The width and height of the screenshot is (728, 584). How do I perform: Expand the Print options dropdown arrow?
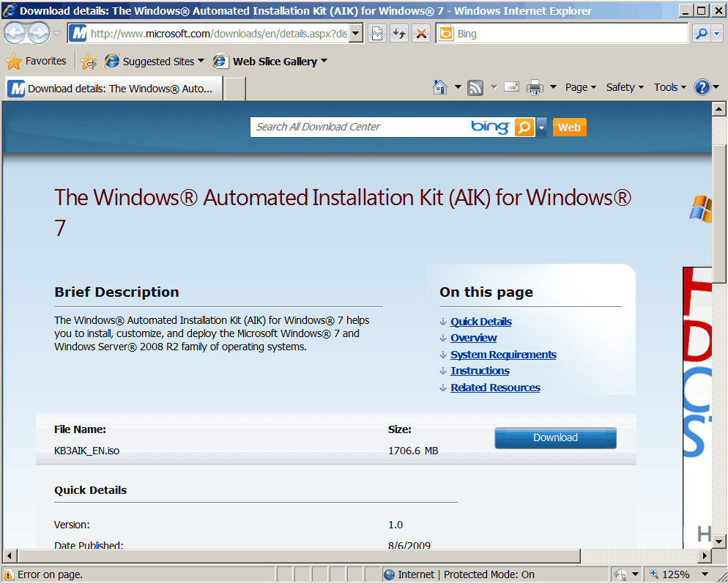click(553, 87)
